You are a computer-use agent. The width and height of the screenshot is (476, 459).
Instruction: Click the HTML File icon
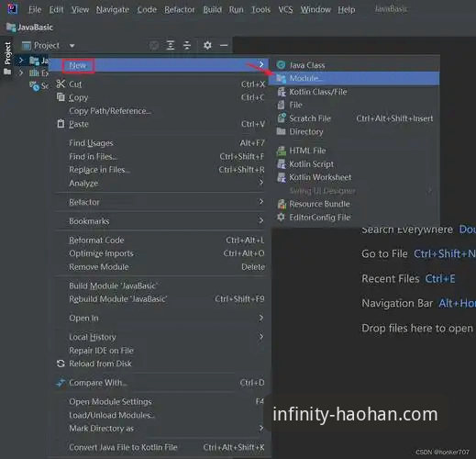(282, 151)
